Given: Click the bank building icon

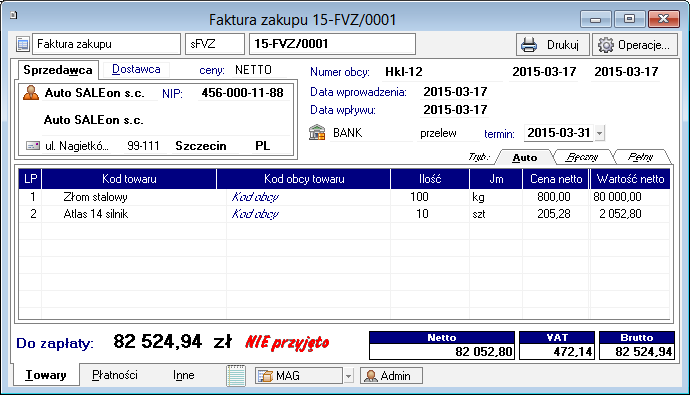Looking at the screenshot, I should pyautogui.click(x=317, y=132).
